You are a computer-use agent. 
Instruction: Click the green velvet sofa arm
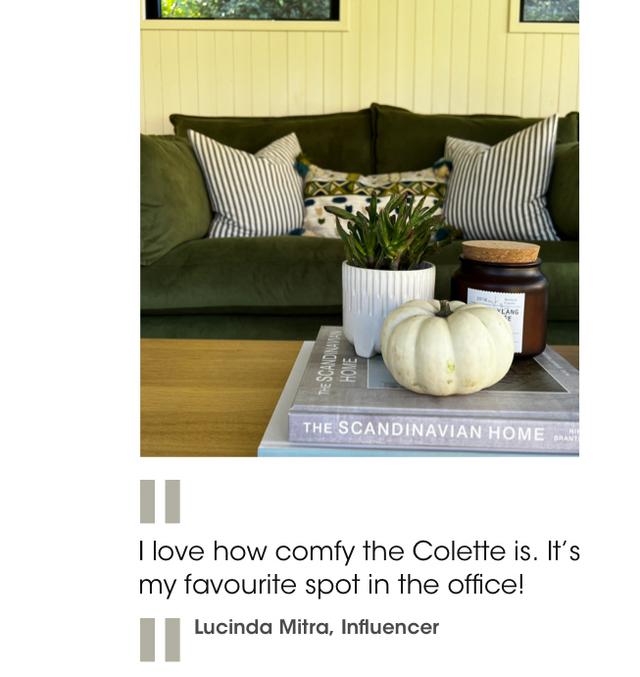pyautogui.click(x=173, y=199)
